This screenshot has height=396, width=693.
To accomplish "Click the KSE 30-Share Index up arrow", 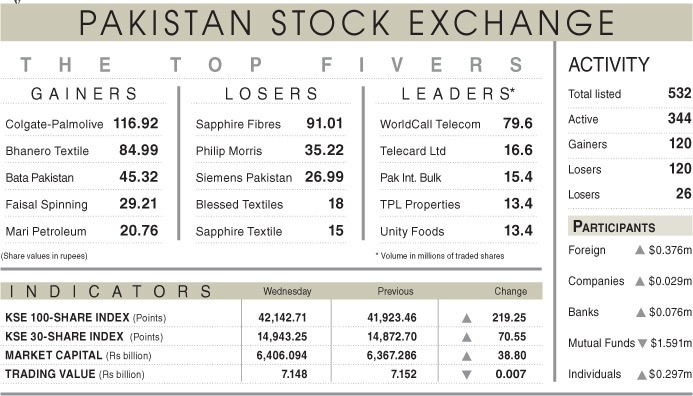I will (x=467, y=337).
